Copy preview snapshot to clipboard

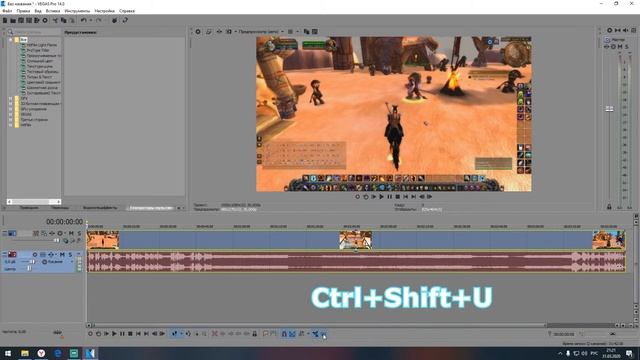(307, 31)
